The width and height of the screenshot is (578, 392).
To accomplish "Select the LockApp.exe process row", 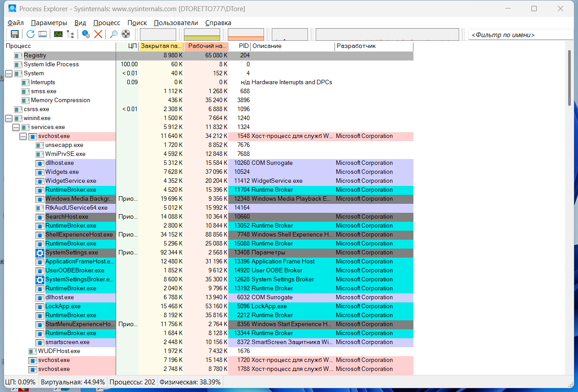I will [x=63, y=306].
